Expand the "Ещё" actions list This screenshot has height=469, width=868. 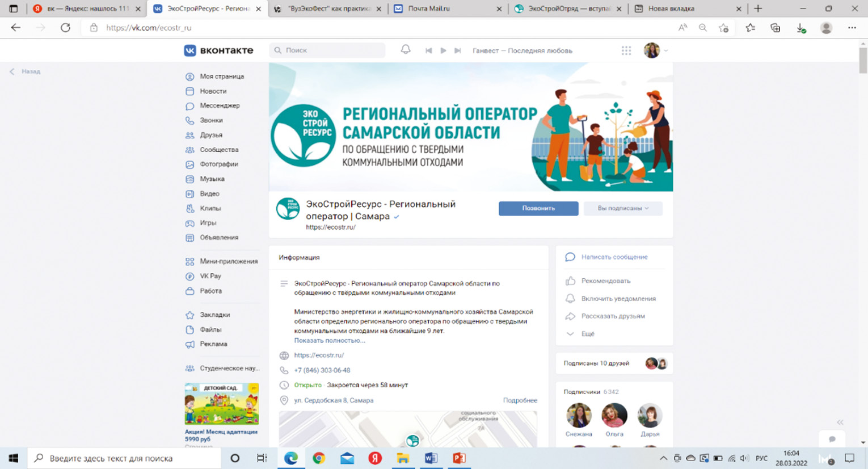(x=587, y=334)
